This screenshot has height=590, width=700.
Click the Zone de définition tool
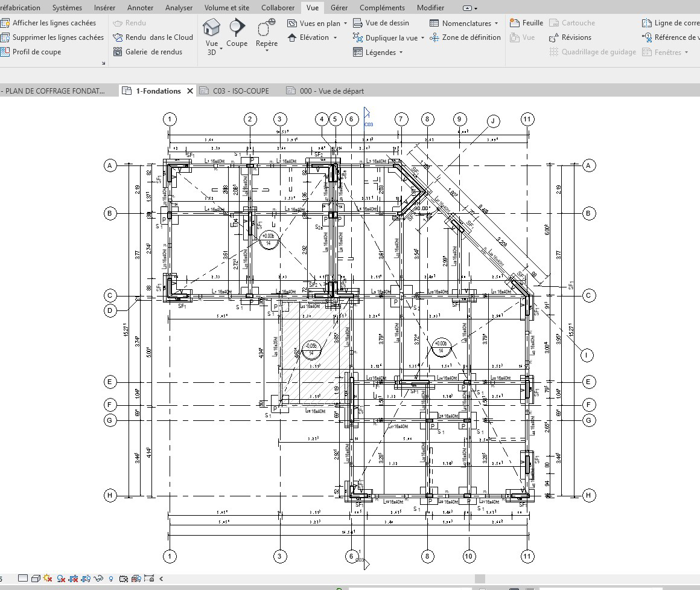(x=465, y=37)
